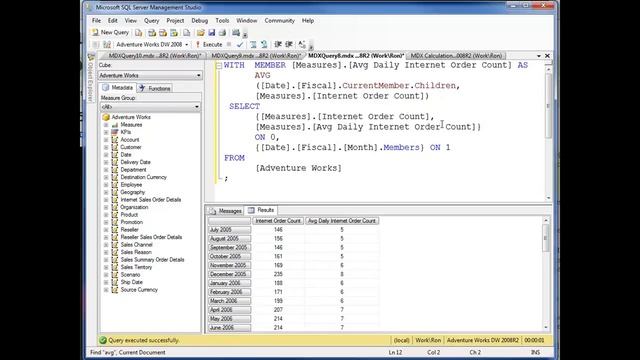Viewport: 640px width, 360px height.
Task: Select the Adventure Works cube icon in tree
Action: [106, 117]
